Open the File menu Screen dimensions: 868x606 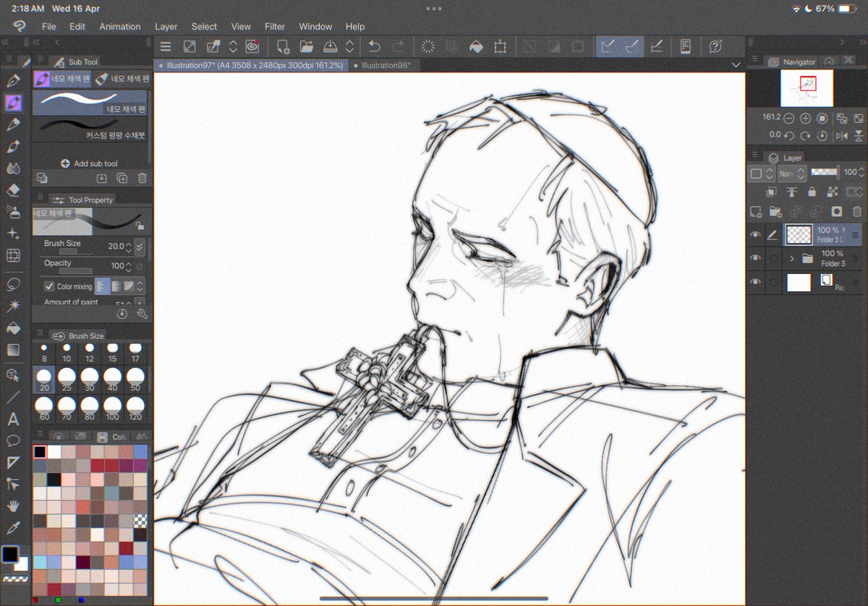tap(49, 27)
